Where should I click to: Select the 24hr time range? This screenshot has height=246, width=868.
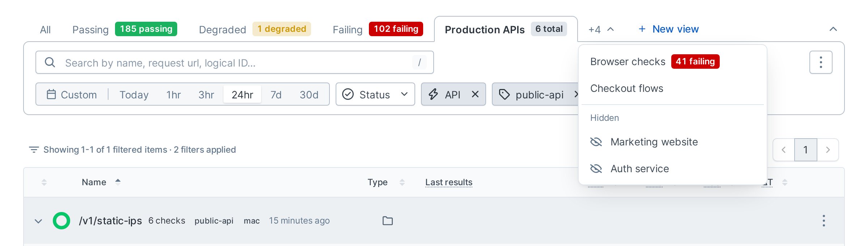242,94
